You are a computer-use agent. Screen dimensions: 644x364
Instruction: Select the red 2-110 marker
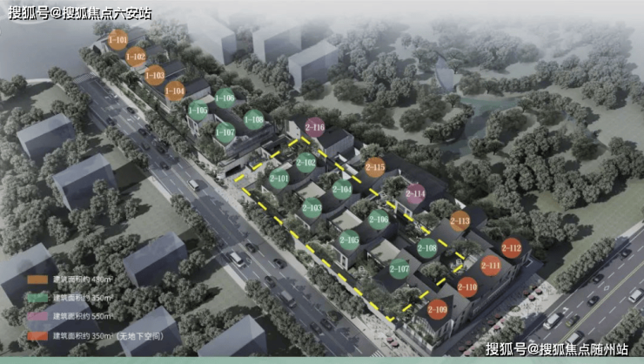click(467, 286)
